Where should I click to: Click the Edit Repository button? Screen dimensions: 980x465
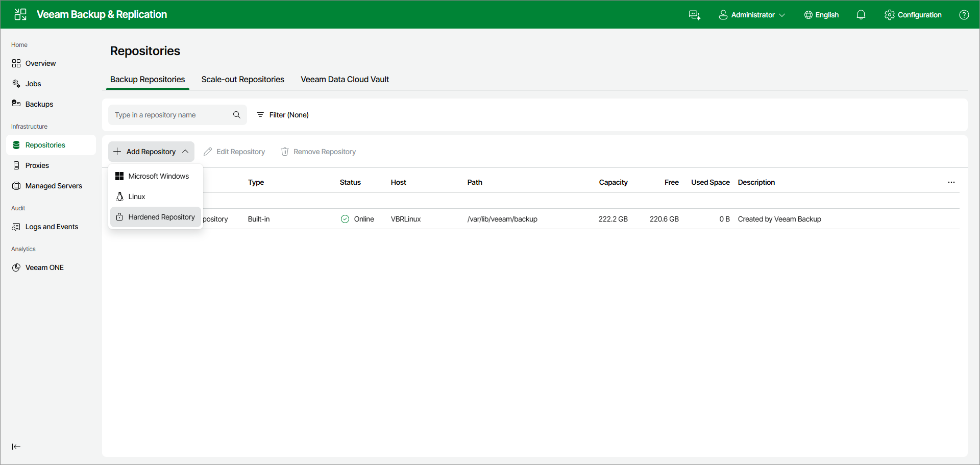pos(234,152)
